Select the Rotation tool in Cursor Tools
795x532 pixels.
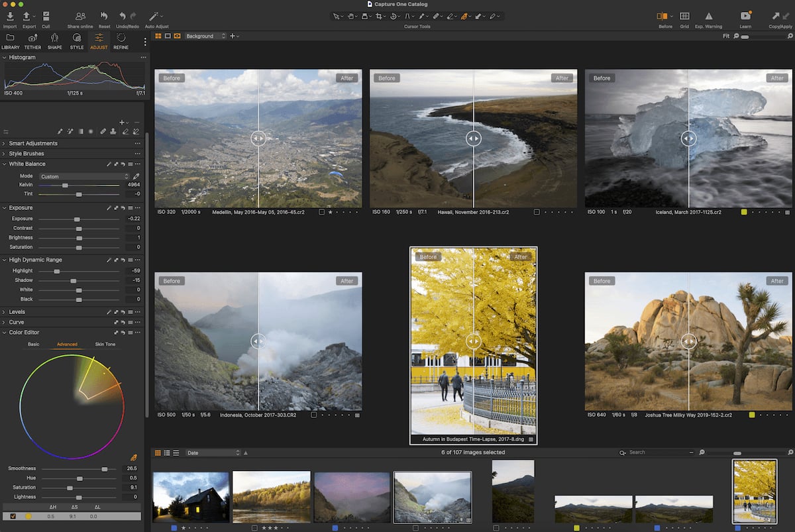394,16
